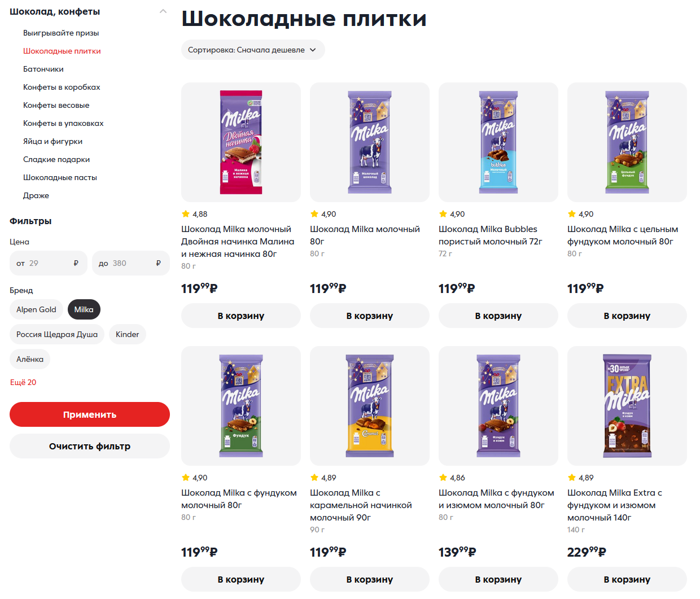Click rating star of Milka caramel chocolate
Screen dimensions: 700x599
click(314, 478)
